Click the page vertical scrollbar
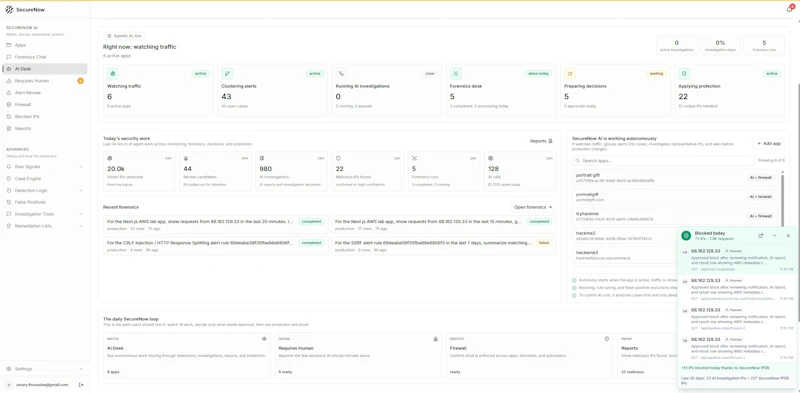 tap(798, 204)
